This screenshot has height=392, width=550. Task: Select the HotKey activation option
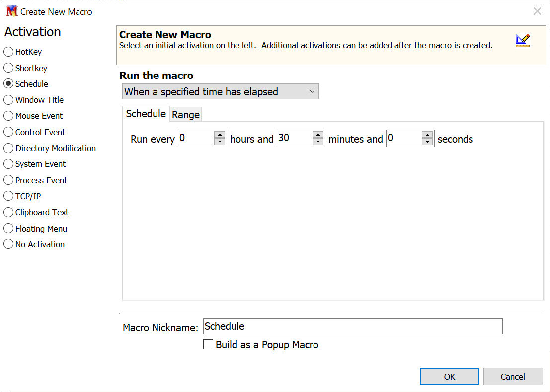pyautogui.click(x=8, y=52)
